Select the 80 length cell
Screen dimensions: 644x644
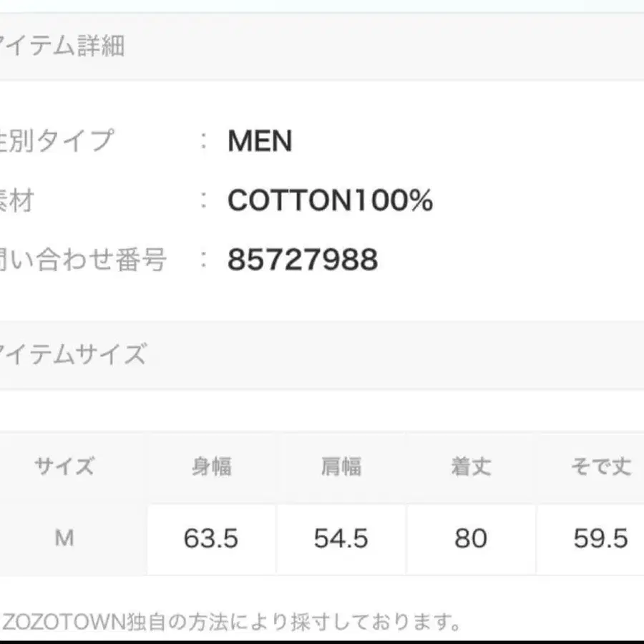[471, 539]
